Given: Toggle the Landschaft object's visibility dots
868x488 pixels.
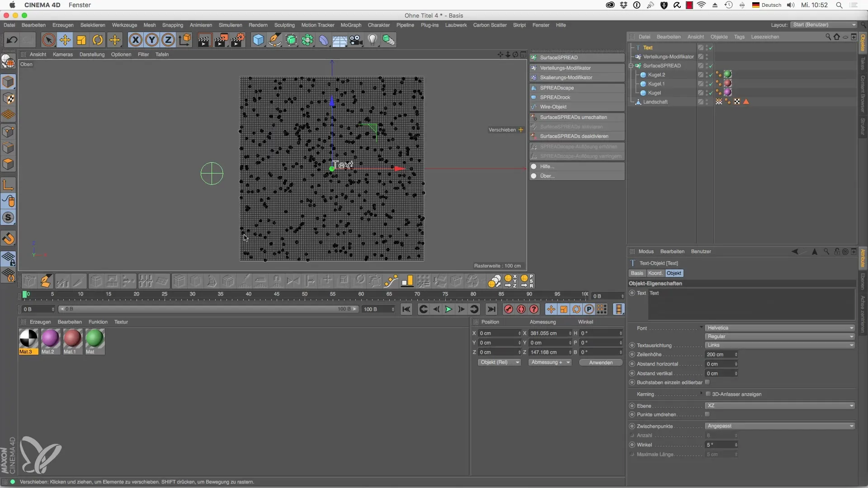Looking at the screenshot, I should point(707,102).
